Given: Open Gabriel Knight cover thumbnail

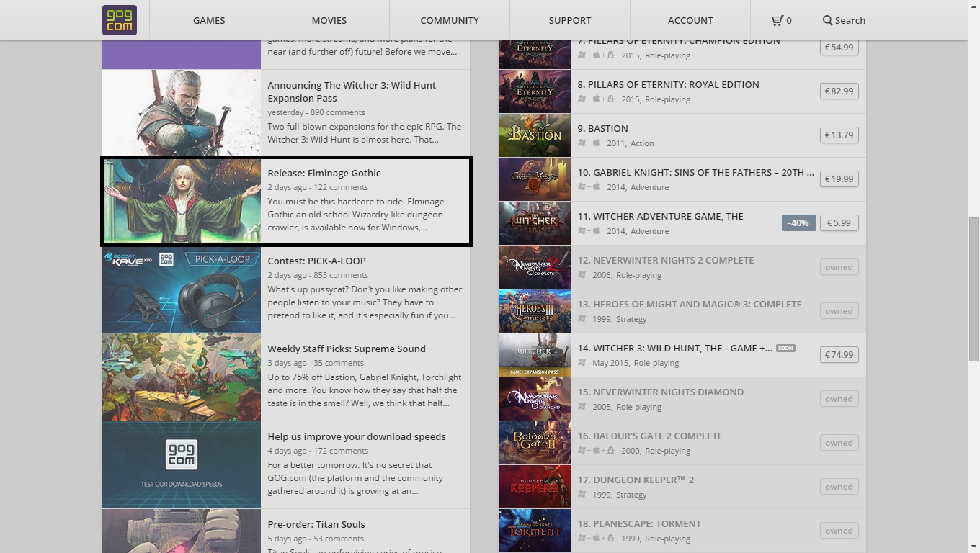Looking at the screenshot, I should (x=535, y=179).
